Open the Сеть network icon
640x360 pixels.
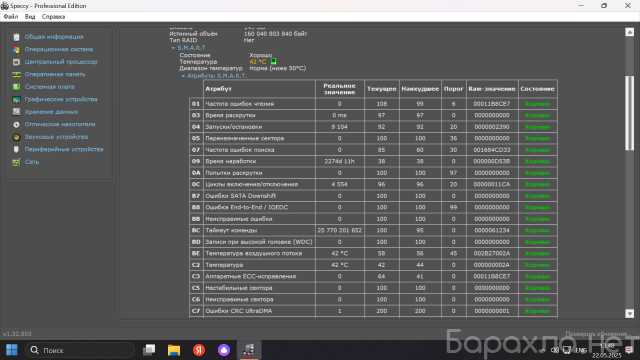(16, 162)
